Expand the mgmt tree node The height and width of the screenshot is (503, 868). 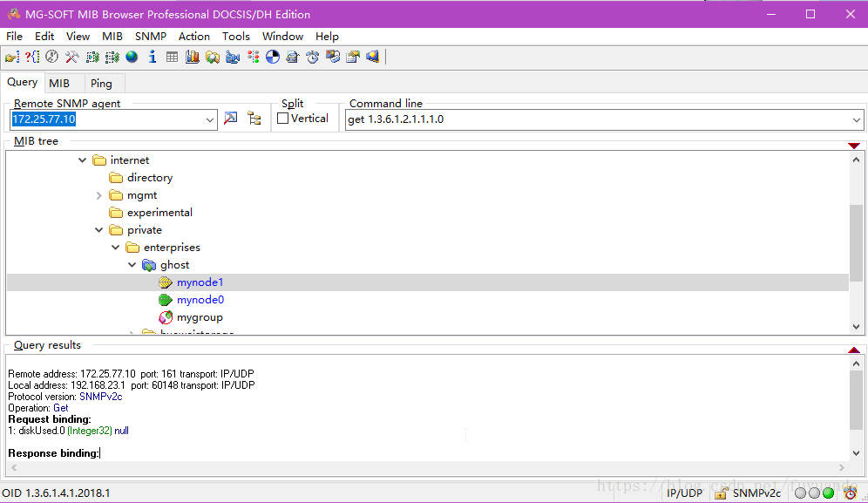click(99, 195)
